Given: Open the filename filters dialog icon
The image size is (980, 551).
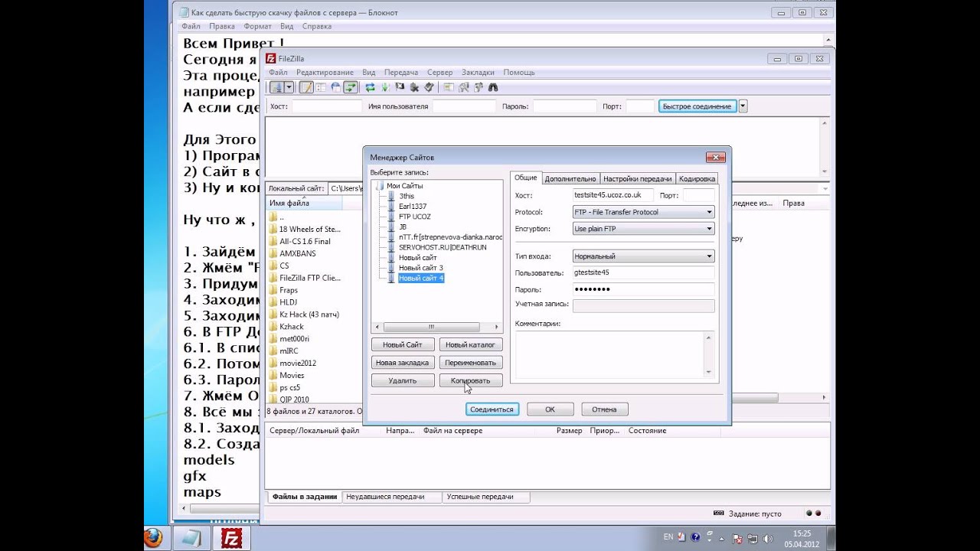Looking at the screenshot, I should (x=449, y=87).
